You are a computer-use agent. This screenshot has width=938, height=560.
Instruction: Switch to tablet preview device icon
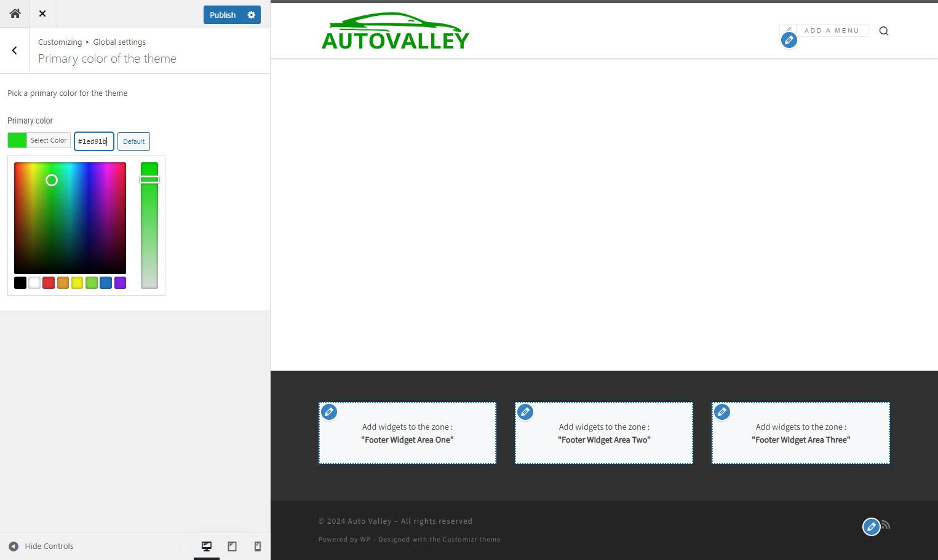coord(232,546)
